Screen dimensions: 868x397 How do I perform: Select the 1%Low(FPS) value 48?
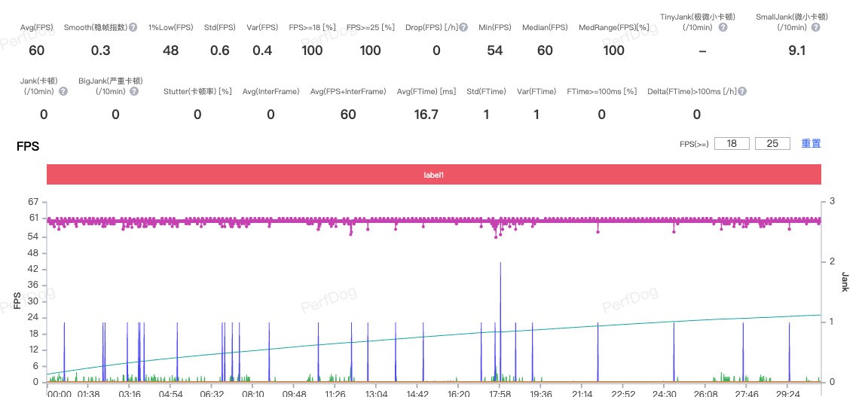170,50
